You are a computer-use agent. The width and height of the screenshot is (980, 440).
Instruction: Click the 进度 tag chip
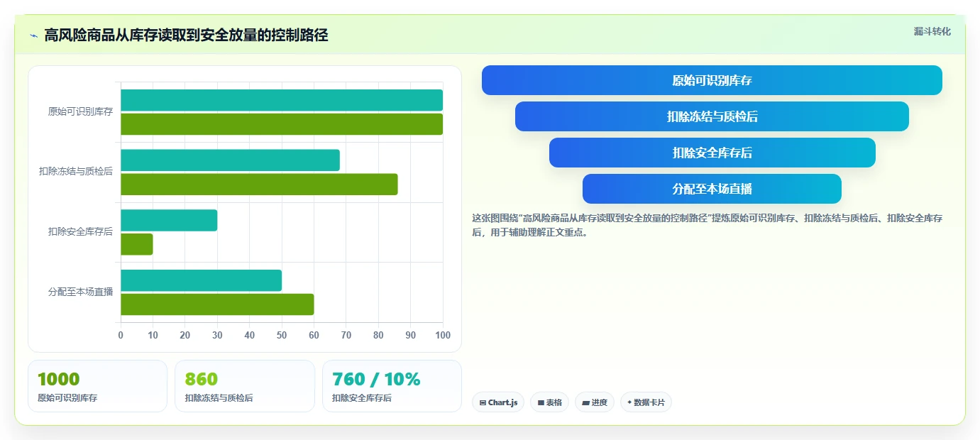coord(595,402)
